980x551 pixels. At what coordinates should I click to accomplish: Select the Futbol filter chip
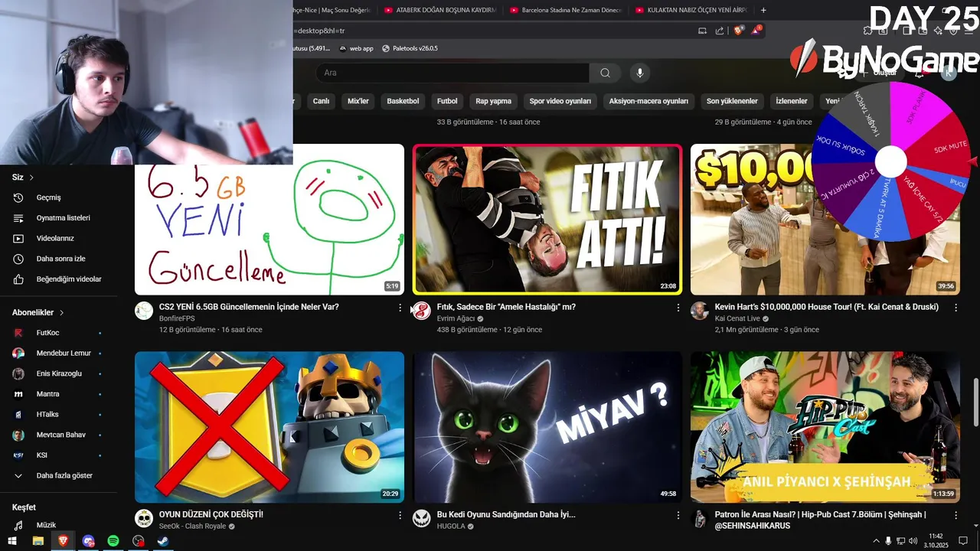tap(447, 101)
